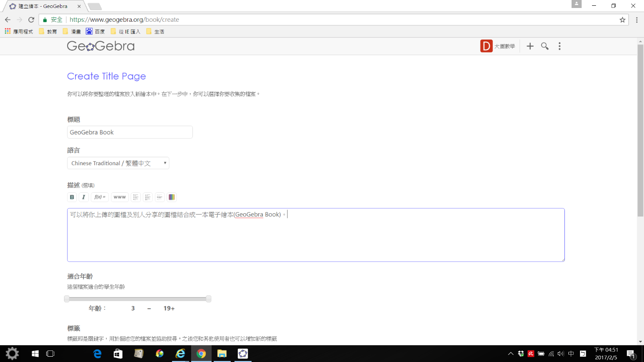Close the 建立繪本 - GeoGebra tab
The image size is (644, 362).
point(79,6)
